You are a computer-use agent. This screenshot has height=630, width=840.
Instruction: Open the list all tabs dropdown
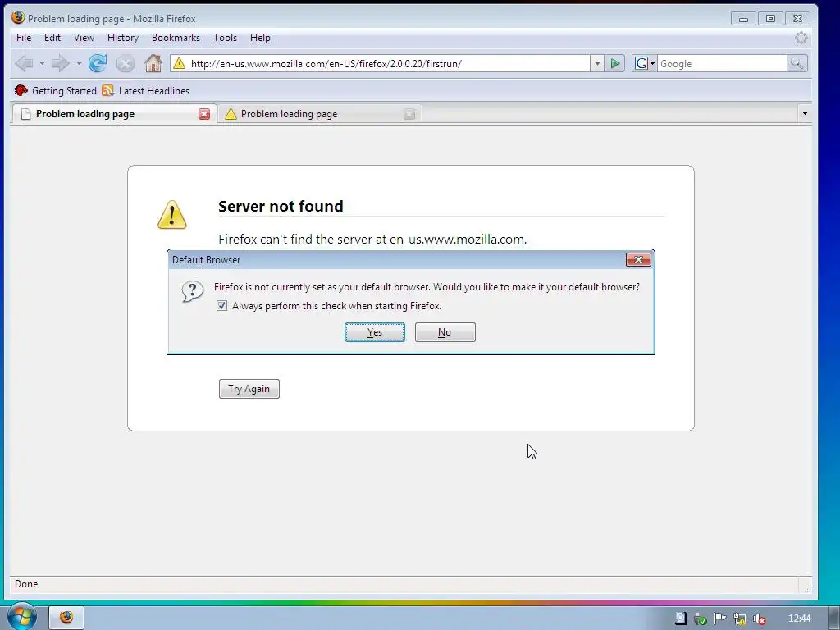pos(805,113)
